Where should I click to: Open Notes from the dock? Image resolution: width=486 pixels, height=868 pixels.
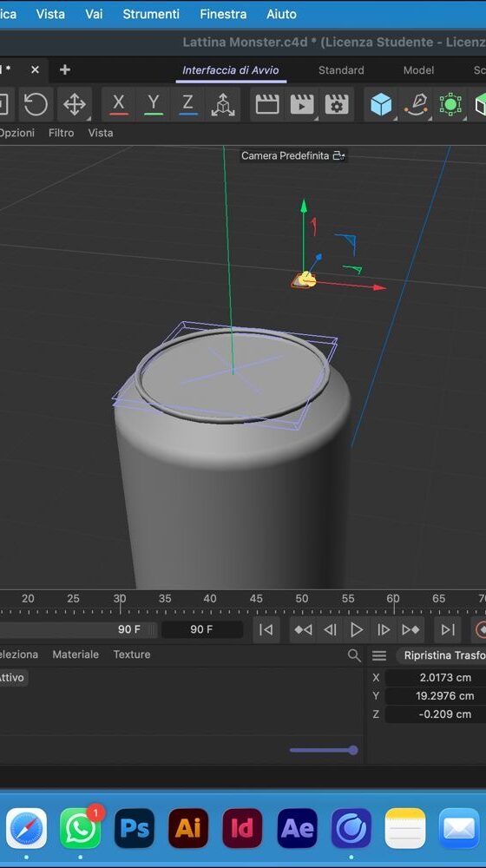point(405,829)
